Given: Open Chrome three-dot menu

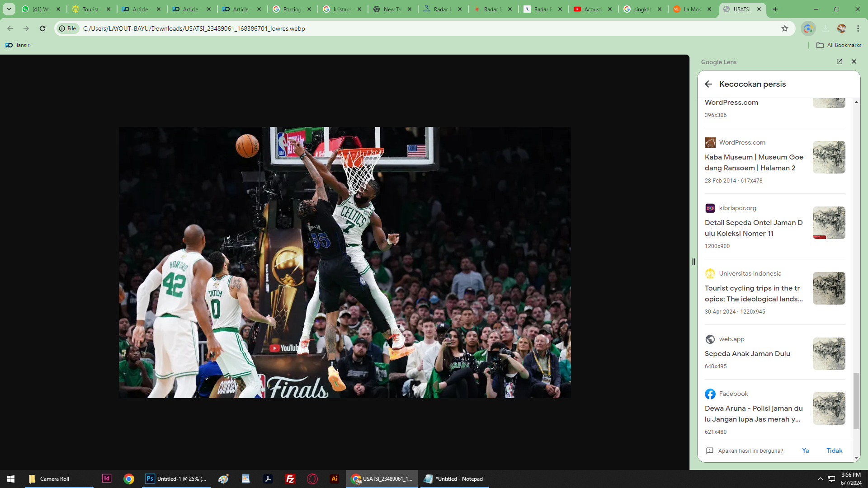Looking at the screenshot, I should [858, 28].
